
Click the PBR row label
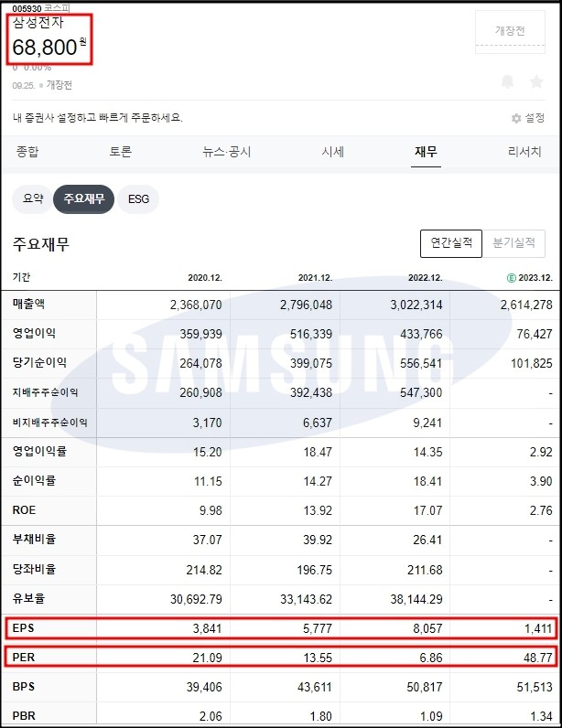pyautogui.click(x=24, y=716)
